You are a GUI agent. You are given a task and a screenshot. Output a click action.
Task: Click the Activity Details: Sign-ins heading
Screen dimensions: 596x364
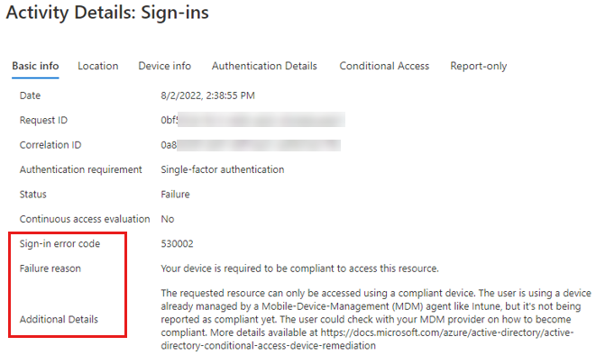107,12
